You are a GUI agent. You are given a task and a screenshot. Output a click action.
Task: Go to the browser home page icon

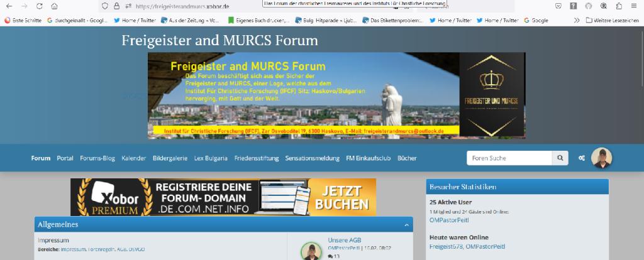(x=55, y=6)
